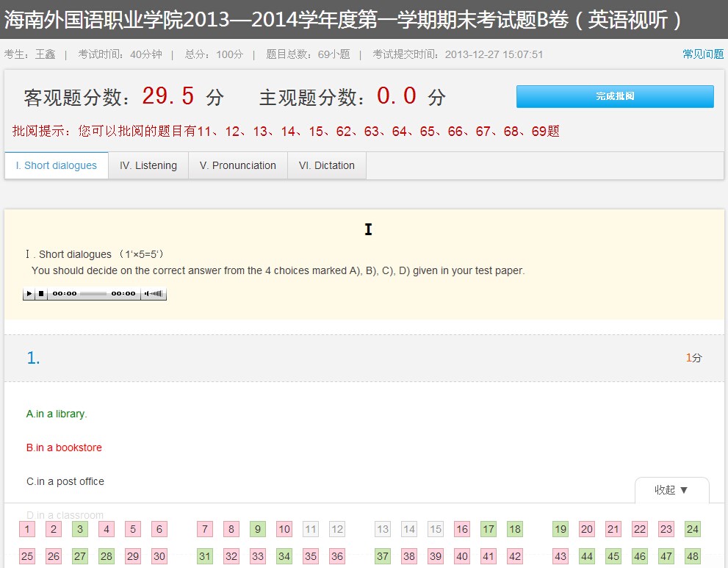
Task: Go to ungraded question 15
Action: [x=436, y=529]
